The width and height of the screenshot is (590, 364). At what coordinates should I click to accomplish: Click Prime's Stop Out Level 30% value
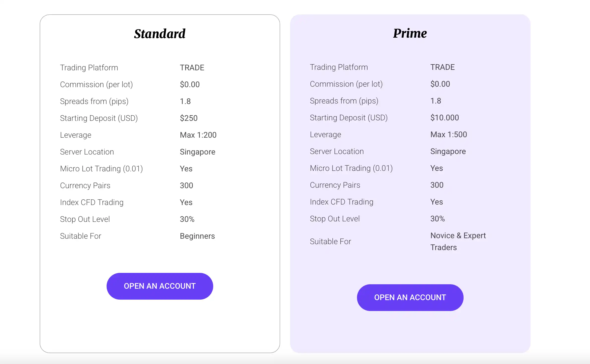pyautogui.click(x=437, y=219)
